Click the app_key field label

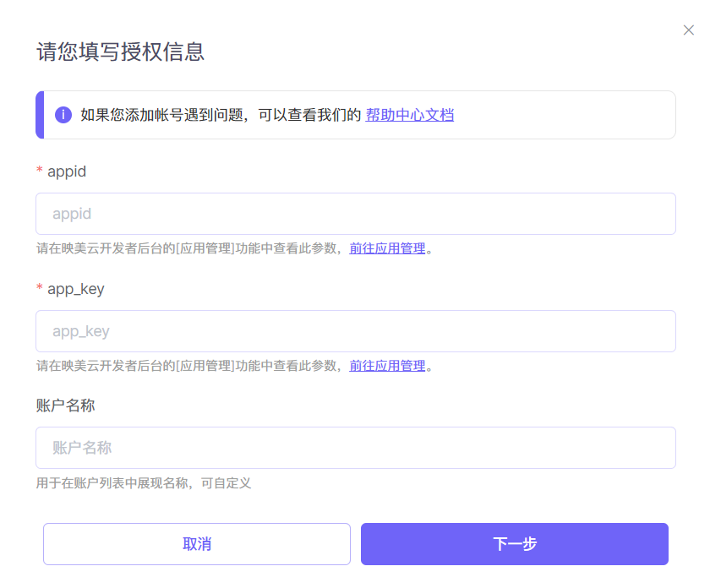(x=76, y=289)
